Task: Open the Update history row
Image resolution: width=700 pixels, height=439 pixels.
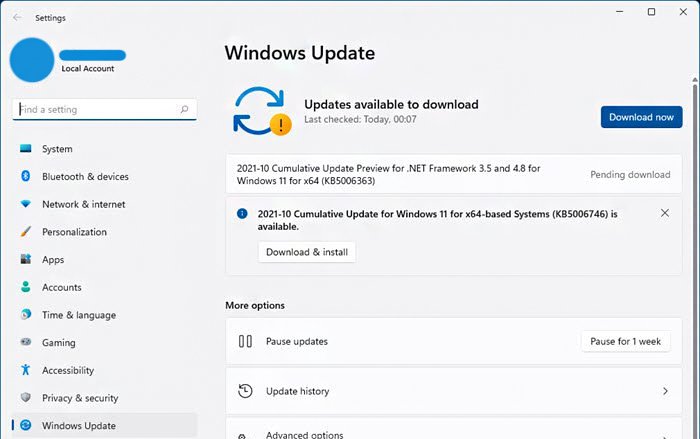Action: click(454, 391)
